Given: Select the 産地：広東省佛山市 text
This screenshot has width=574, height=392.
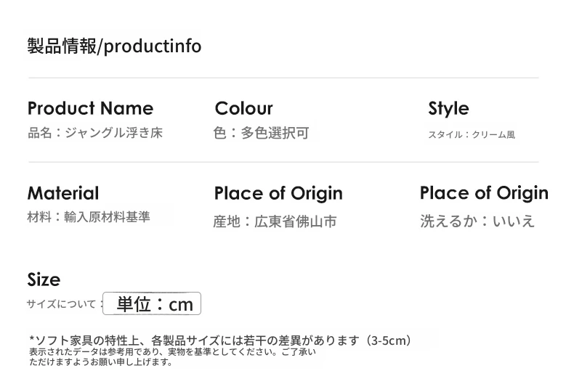Looking at the screenshot, I should click(275, 221).
